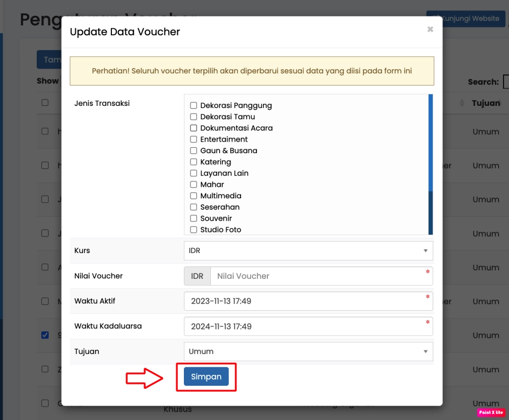Open the Kurs dropdown showing IDR

click(308, 251)
